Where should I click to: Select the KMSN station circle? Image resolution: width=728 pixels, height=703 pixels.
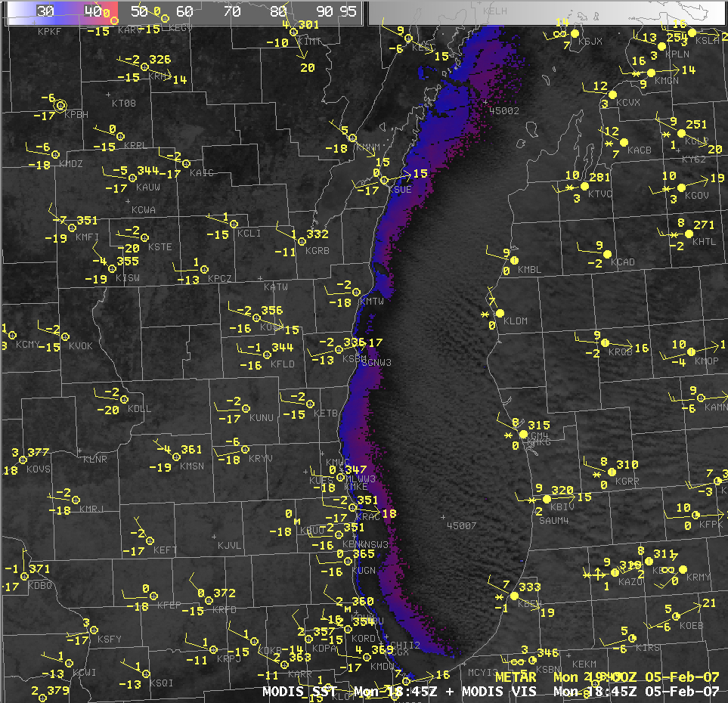click(x=175, y=457)
